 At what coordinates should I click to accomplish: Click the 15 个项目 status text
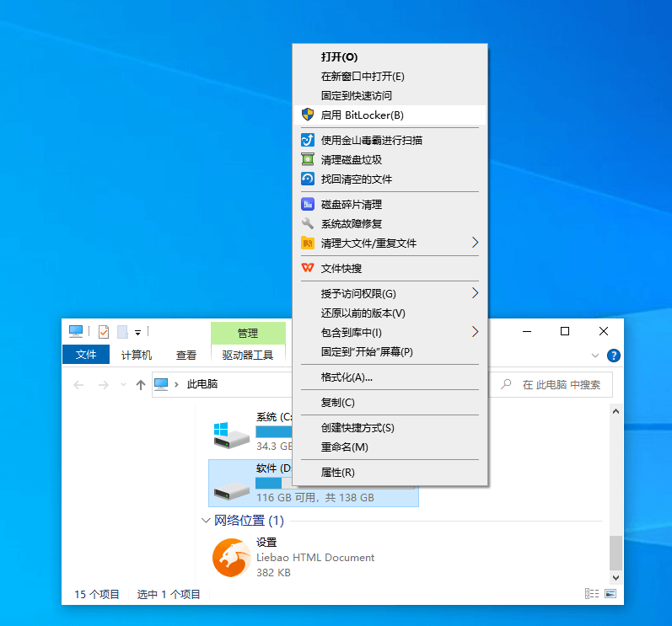pos(97,594)
